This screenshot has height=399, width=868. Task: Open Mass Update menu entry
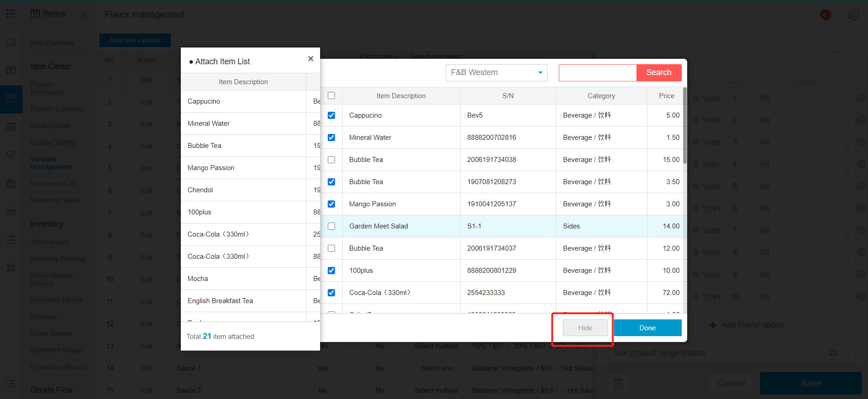[x=50, y=126]
